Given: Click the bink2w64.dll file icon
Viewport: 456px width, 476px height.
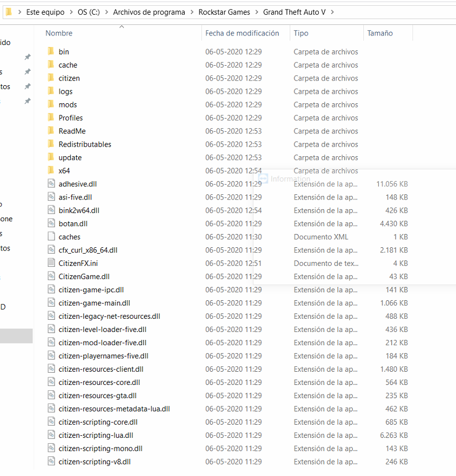Looking at the screenshot, I should [x=51, y=210].
